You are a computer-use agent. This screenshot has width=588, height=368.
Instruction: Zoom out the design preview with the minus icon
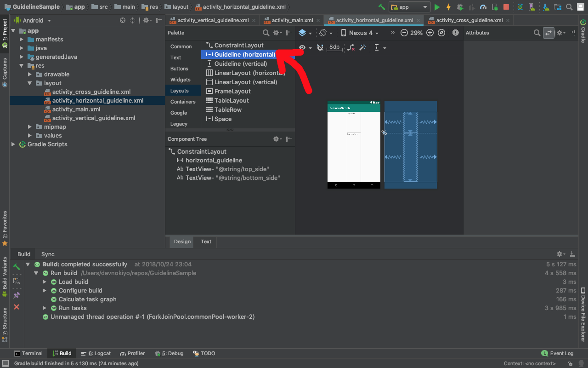point(403,33)
